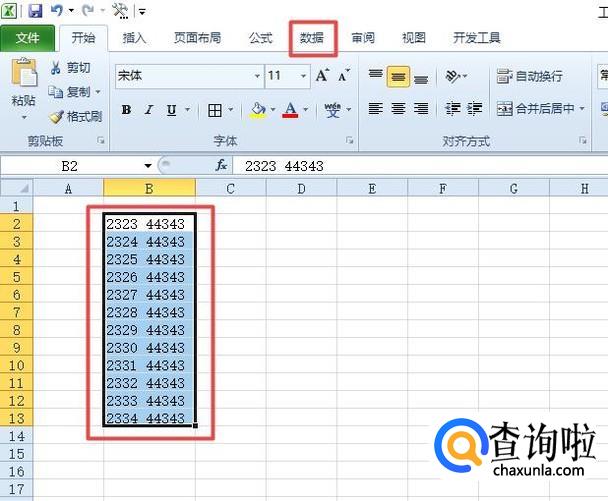Viewport: 608px width, 501px height.
Task: Toggle middle vertical alignment
Action: (x=398, y=76)
